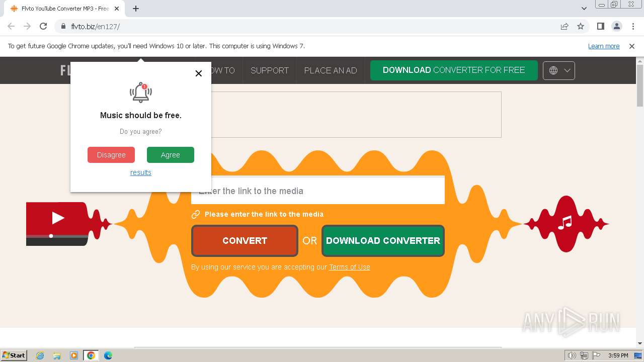Viewport: 644px width, 362px height.
Task: Click the CONVERT button
Action: pyautogui.click(x=245, y=241)
